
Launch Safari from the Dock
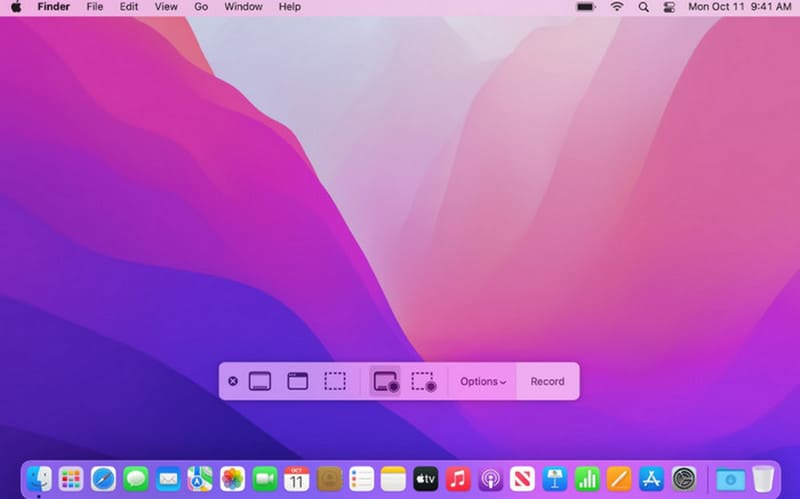click(103, 479)
